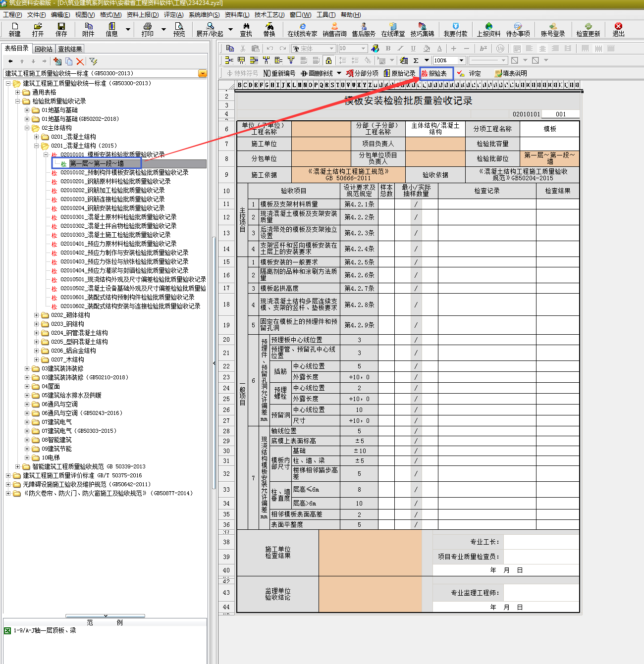
Task: Open 待办事项 to-do items
Action: click(x=518, y=30)
